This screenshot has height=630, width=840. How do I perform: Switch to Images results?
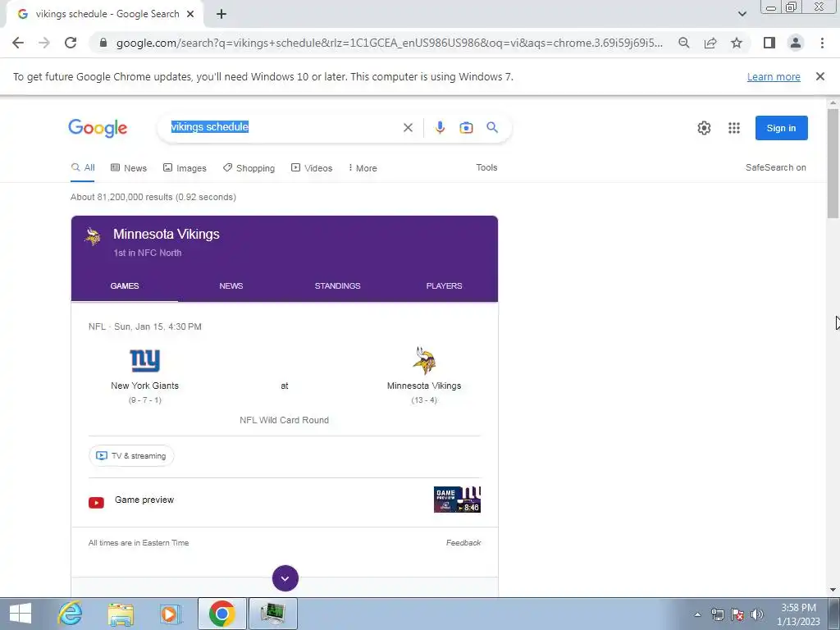185,168
